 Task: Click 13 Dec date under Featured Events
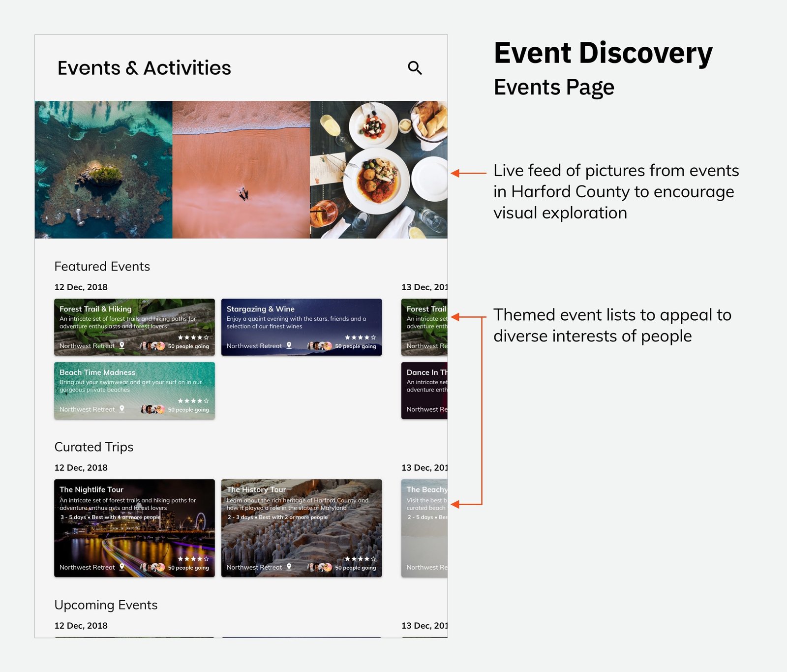tap(424, 287)
